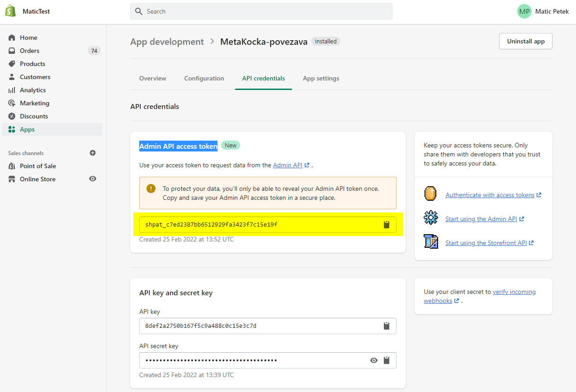Switch to the Configuration tab
The width and height of the screenshot is (576, 392).
(x=204, y=78)
